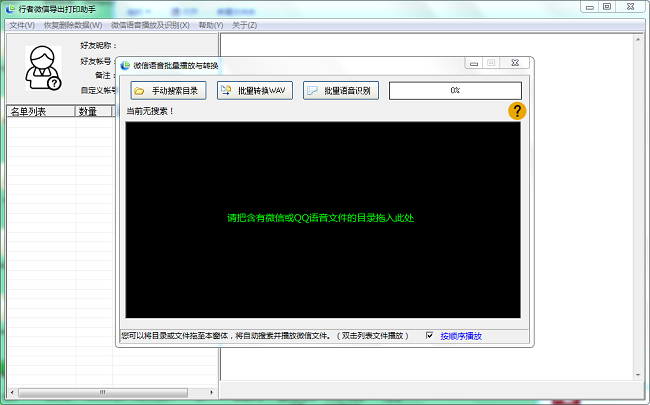Click the 按顺序播放 link text

coord(461,336)
